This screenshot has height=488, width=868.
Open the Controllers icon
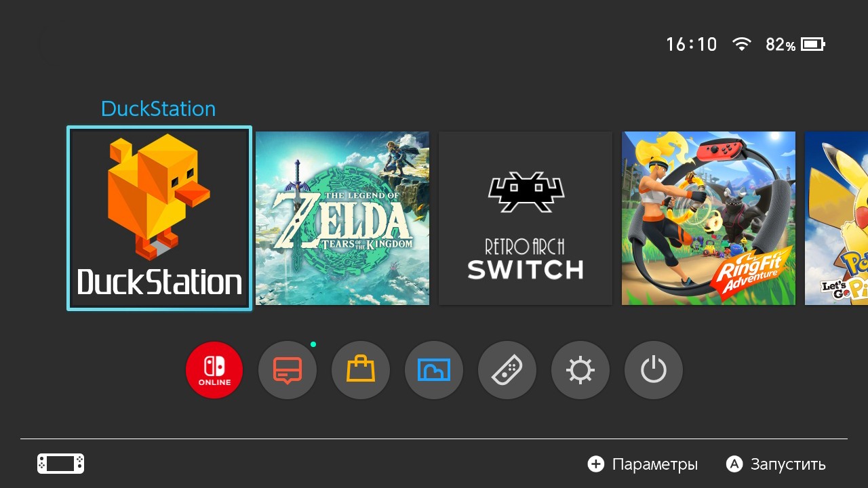tap(507, 370)
